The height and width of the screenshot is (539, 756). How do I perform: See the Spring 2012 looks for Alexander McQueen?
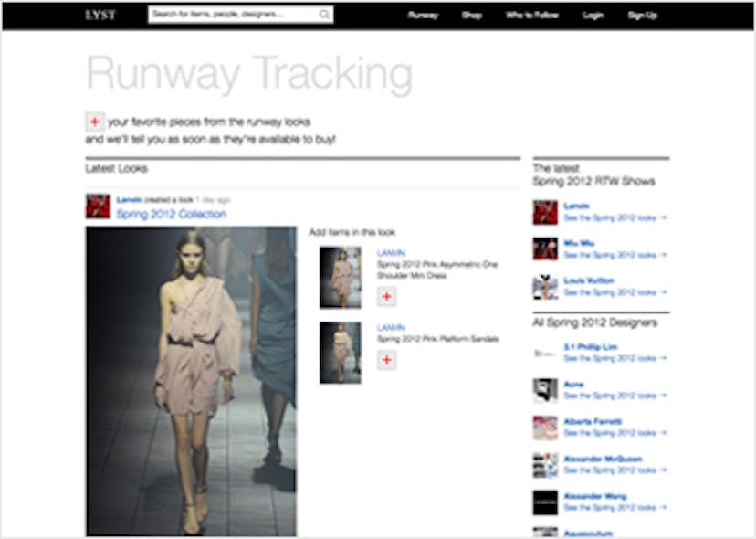[614, 470]
